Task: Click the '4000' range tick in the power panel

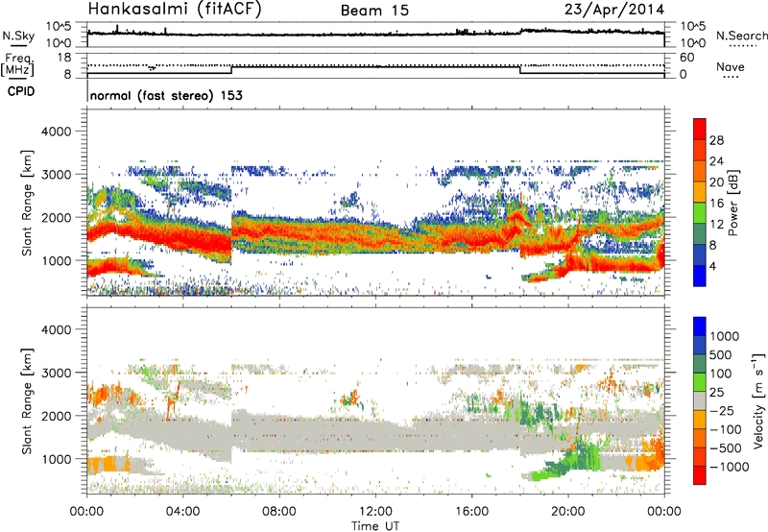Action: tap(57, 132)
